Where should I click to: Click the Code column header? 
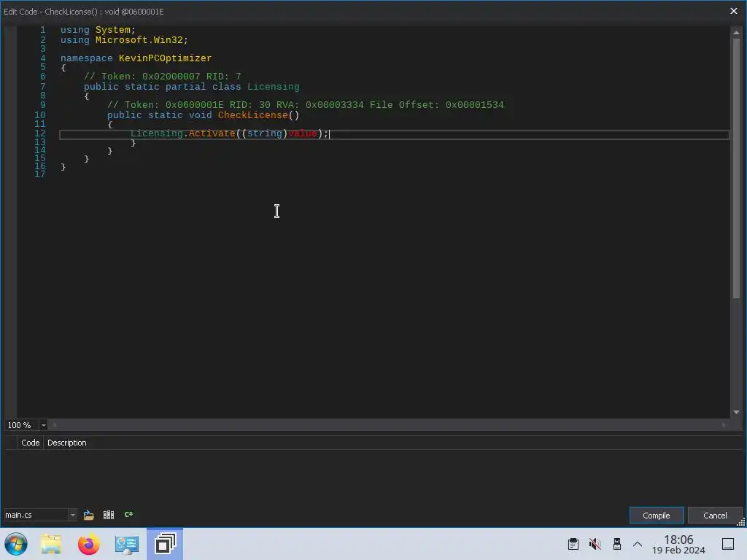[x=31, y=443]
